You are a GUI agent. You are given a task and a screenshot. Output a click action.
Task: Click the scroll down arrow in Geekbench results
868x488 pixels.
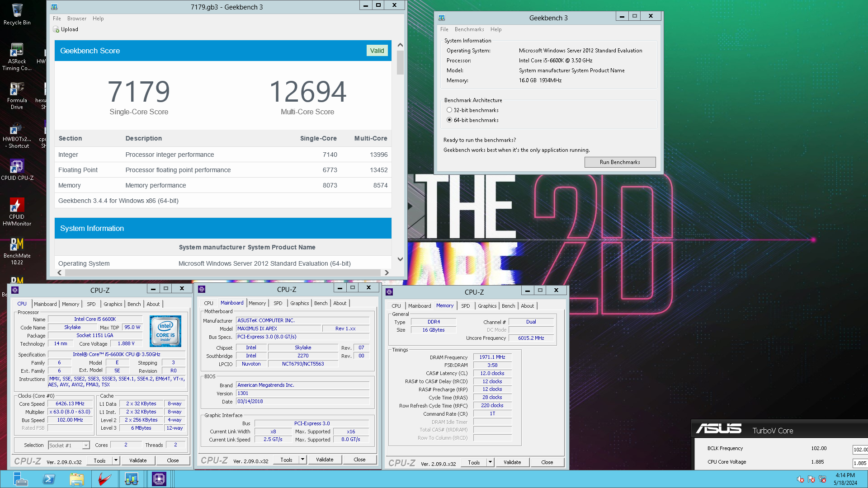[400, 259]
